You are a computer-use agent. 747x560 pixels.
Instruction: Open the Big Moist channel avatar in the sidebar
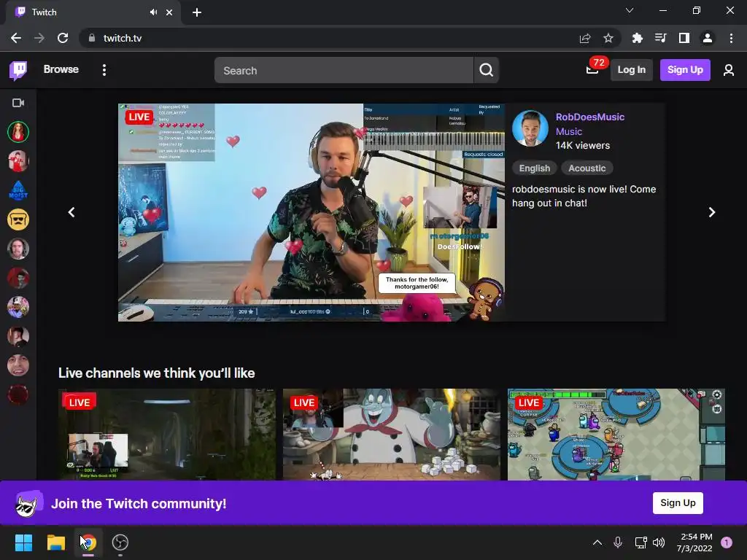(x=18, y=190)
